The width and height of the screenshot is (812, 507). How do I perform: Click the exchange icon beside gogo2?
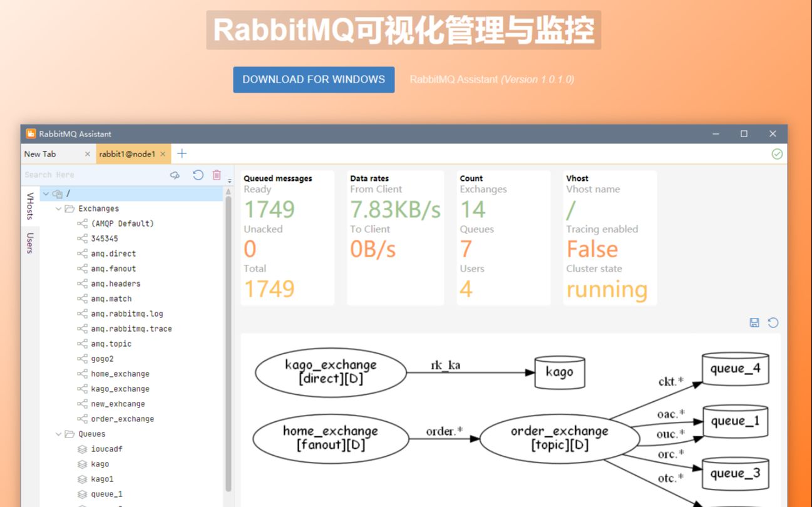click(x=82, y=359)
